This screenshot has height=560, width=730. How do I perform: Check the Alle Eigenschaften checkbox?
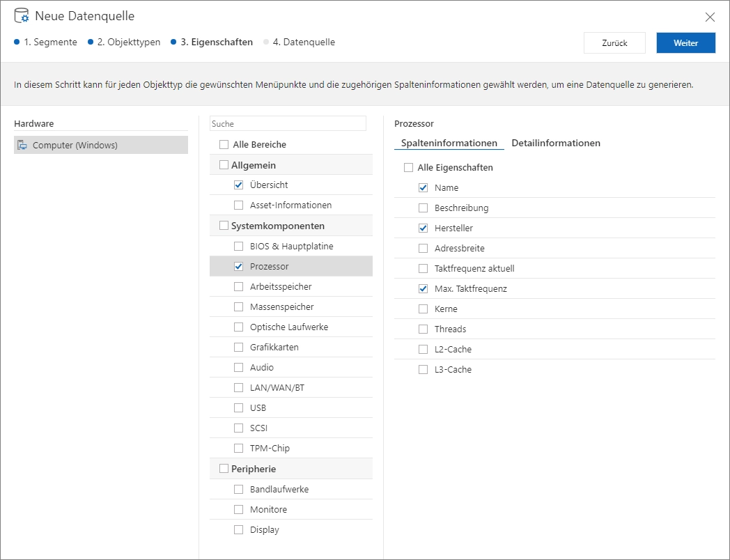coord(408,168)
